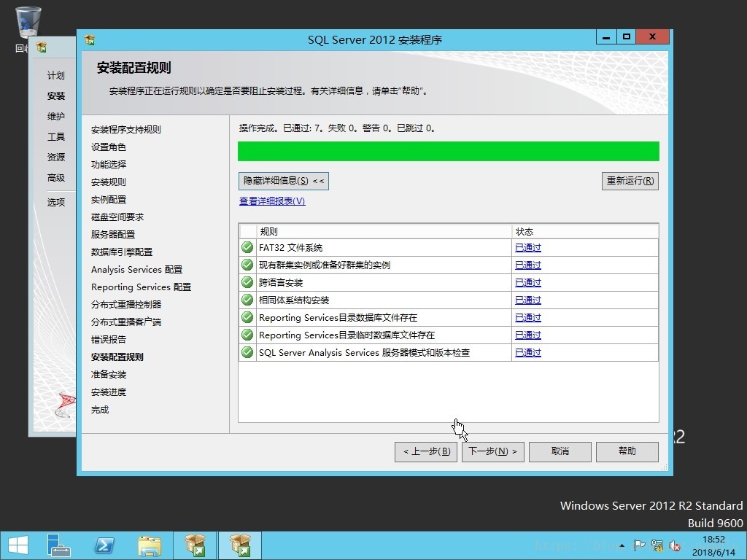This screenshot has height=560, width=747.
Task: Click the network tray icon
Action: [x=657, y=545]
